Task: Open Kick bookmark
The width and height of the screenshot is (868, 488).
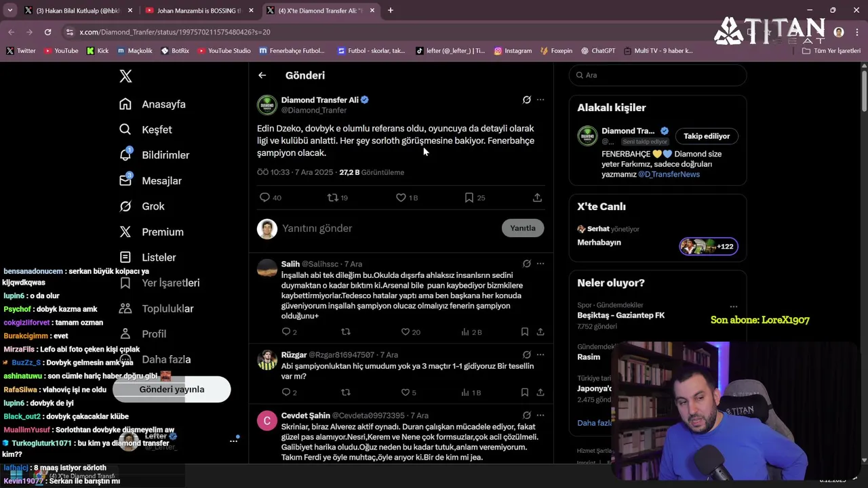Action: [x=98, y=51]
